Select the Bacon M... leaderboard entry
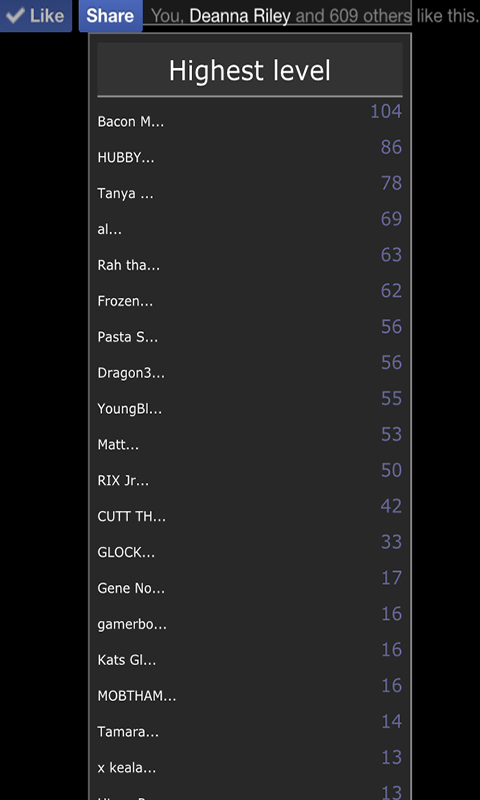Viewport: 480px width, 800px height. [x=250, y=116]
